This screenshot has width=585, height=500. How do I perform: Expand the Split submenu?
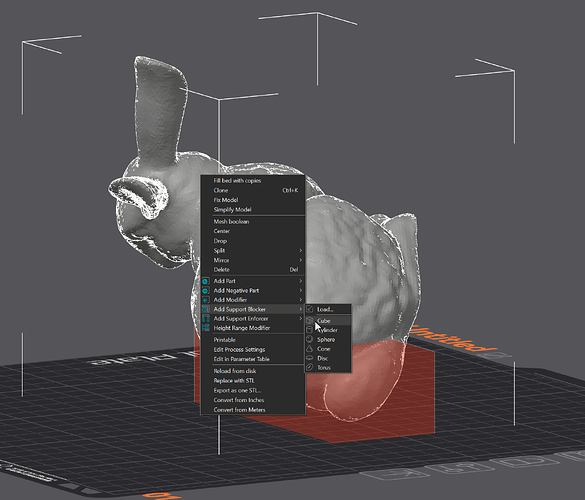pos(253,251)
